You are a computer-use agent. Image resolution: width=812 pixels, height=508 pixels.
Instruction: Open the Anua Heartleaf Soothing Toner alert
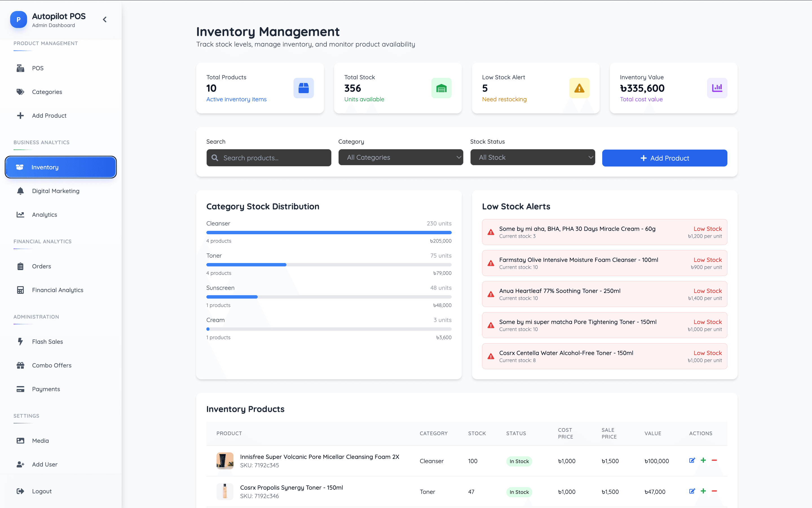[x=605, y=294]
